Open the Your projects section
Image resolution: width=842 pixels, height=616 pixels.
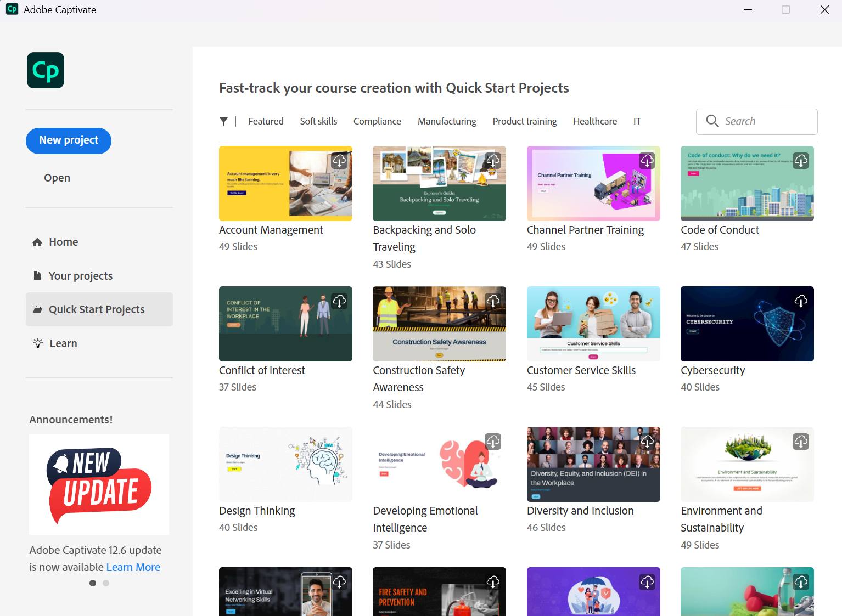[x=80, y=276]
